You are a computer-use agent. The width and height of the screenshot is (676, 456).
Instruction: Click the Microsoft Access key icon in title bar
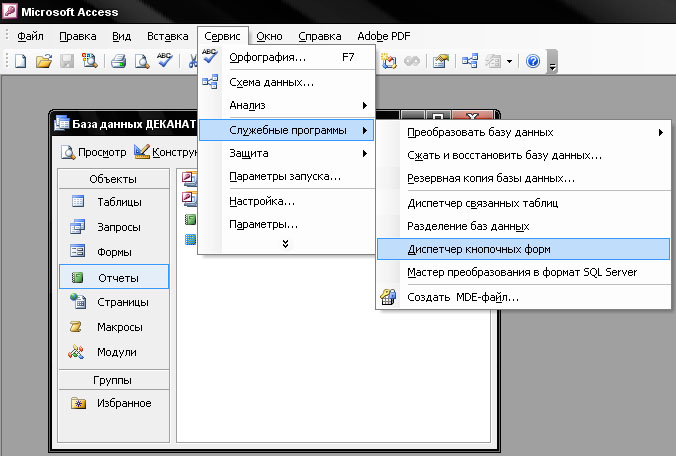9,11
